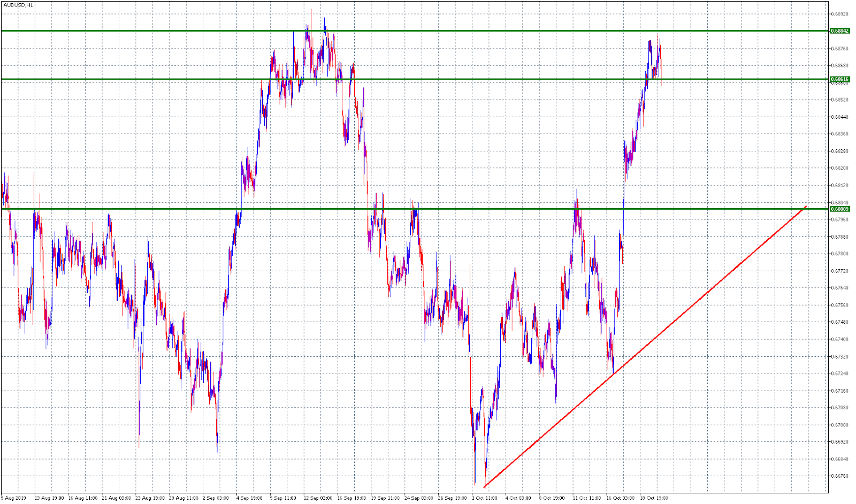Image resolution: width=856 pixels, height=504 pixels.
Task: Click the 0.67000 price scale label
Action: click(x=840, y=425)
